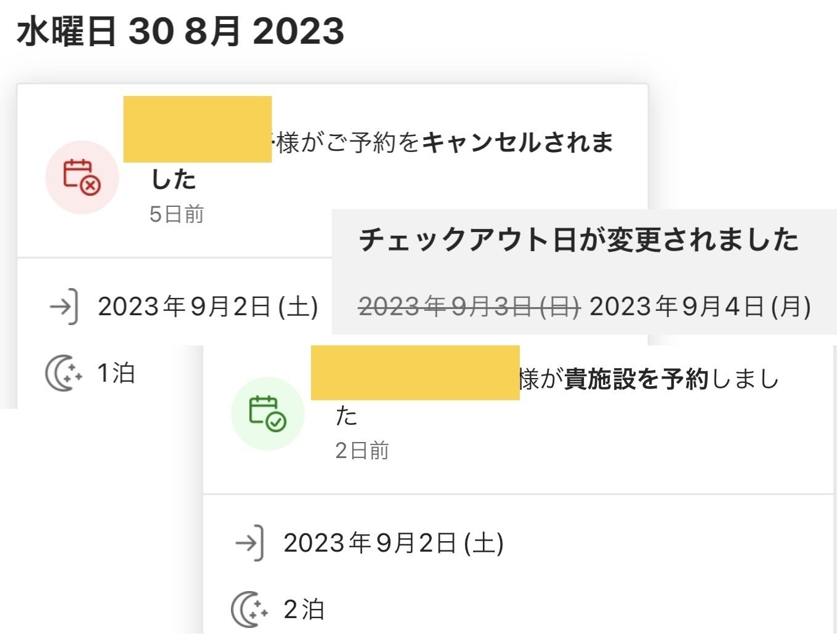Click the red cancelled-booking calendar icon

[82, 177]
